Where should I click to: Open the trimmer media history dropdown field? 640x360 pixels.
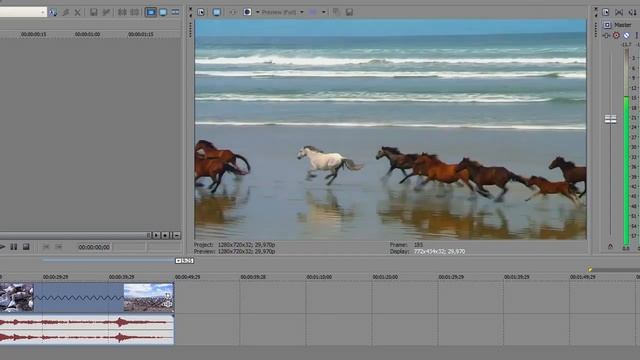tap(23, 12)
